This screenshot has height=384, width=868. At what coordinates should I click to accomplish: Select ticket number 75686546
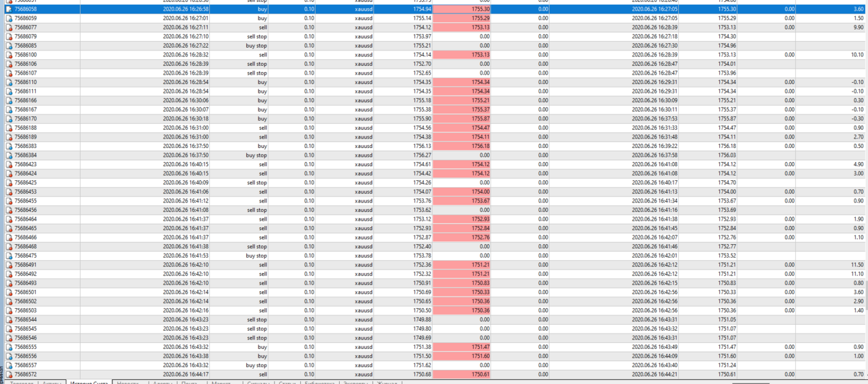(26, 338)
